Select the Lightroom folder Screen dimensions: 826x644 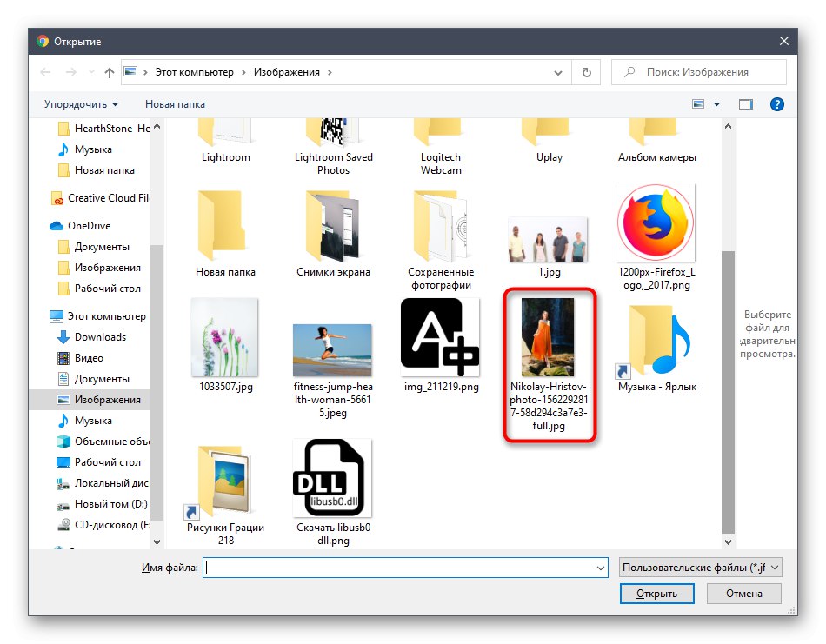[225, 141]
